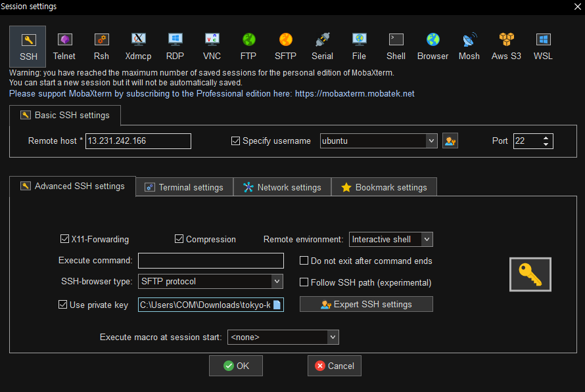Viewport: 585px width, 392px height.
Task: Open credentials manager icon beside username
Action: click(x=450, y=141)
